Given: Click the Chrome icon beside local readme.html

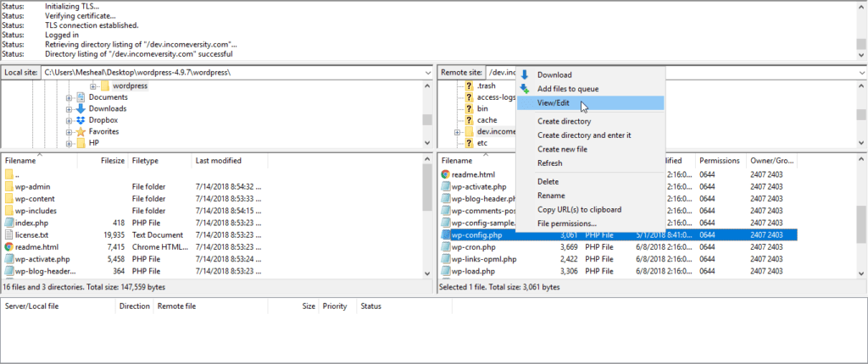Looking at the screenshot, I should pyautogui.click(x=9, y=246).
